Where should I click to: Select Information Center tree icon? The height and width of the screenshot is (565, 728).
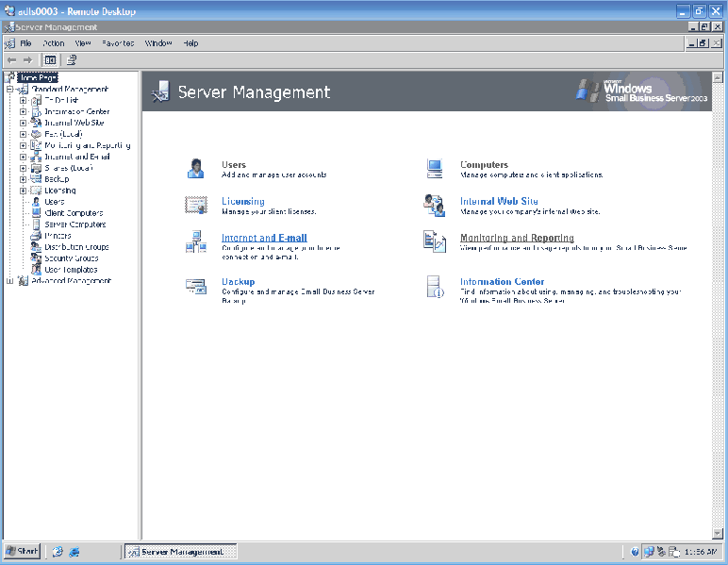[x=36, y=111]
